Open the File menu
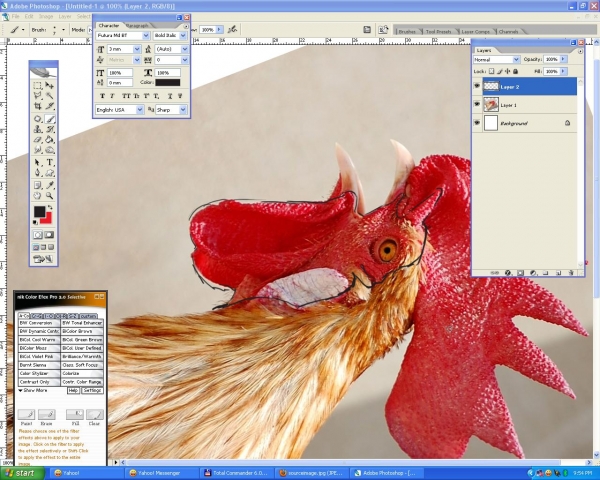This screenshot has height=480, width=600. point(15,16)
